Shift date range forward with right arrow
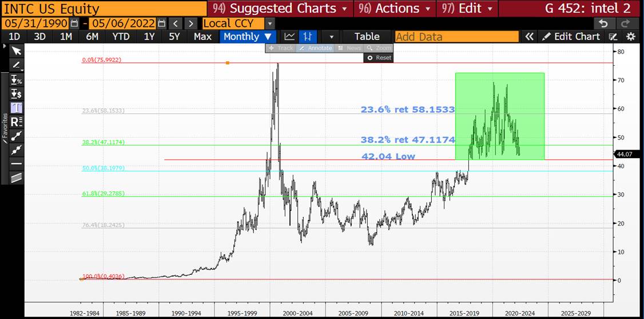The width and height of the screenshot is (644, 319). [x=190, y=23]
